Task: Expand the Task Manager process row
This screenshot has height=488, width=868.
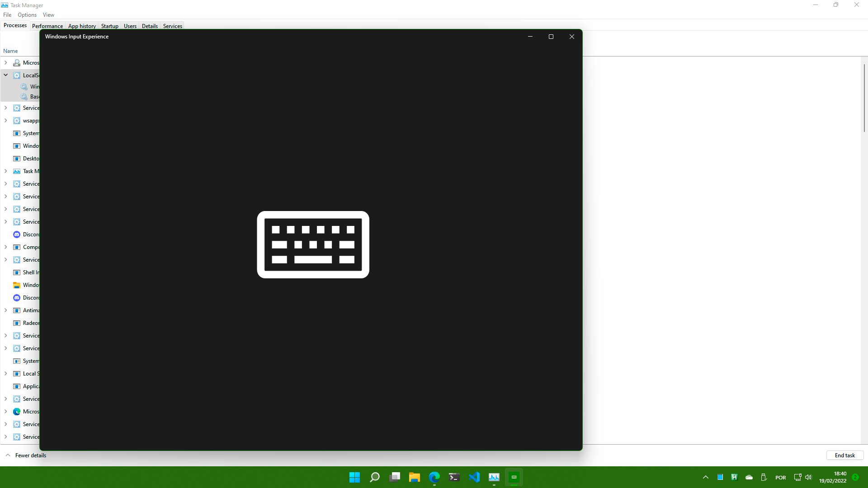Action: [x=6, y=171]
